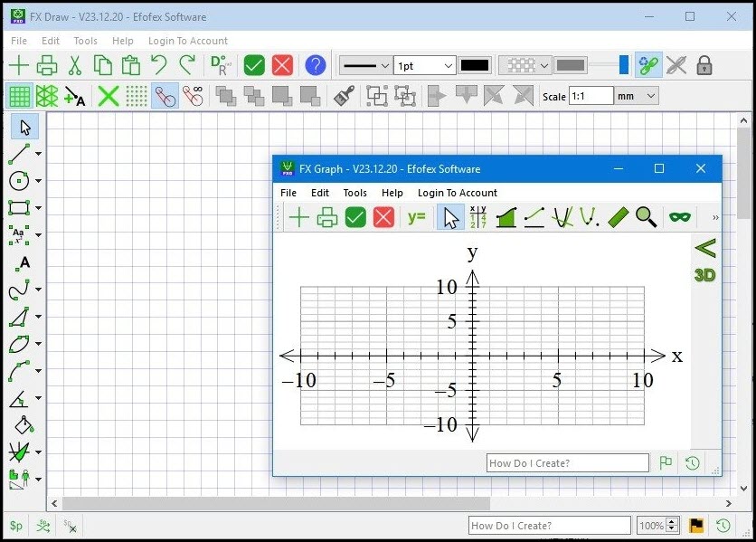Click the green checkmark in FX Draw toolbar
Screen dimensions: 756x542
point(254,65)
